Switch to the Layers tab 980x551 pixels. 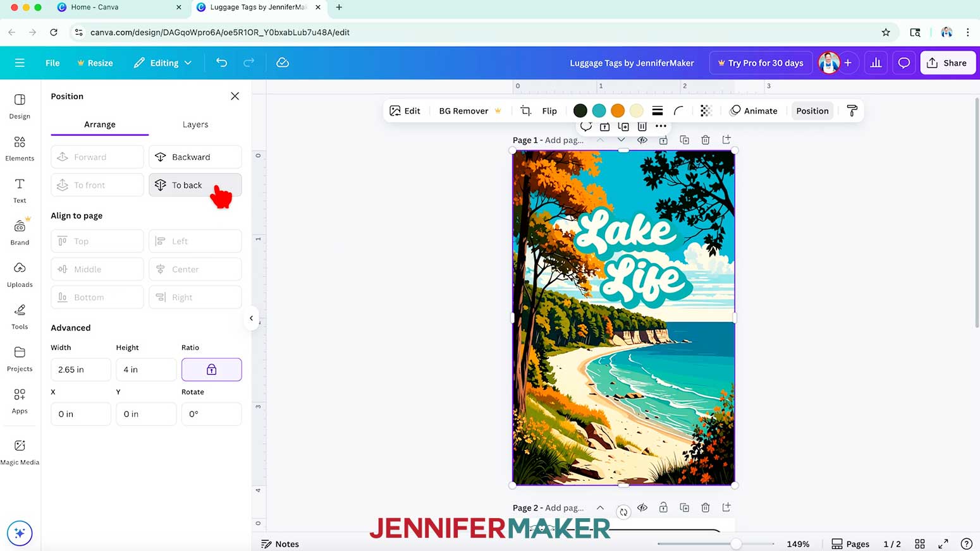(195, 124)
